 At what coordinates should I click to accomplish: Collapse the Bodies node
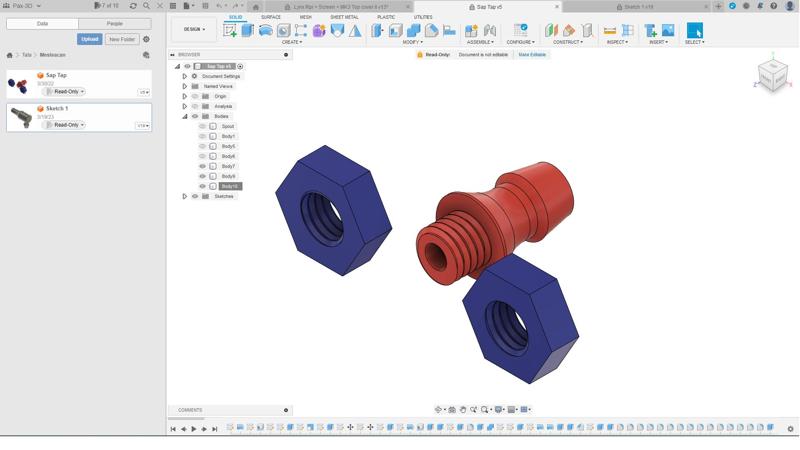click(185, 116)
